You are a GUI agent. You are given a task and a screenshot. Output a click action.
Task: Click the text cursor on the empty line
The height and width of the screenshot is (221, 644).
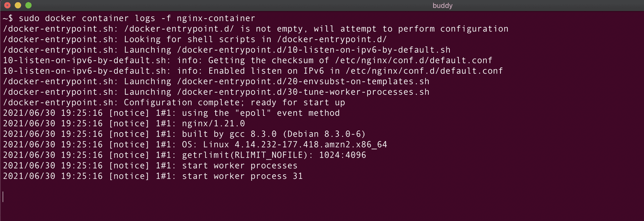pos(3,197)
